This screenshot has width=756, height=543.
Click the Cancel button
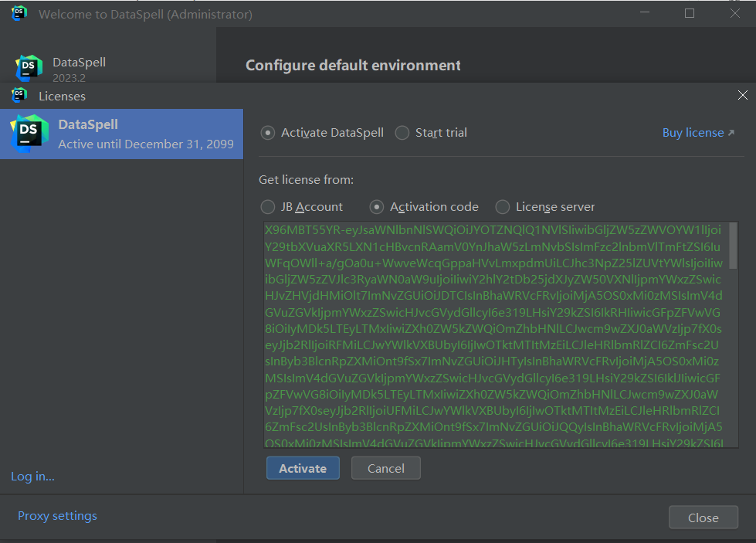[385, 468]
